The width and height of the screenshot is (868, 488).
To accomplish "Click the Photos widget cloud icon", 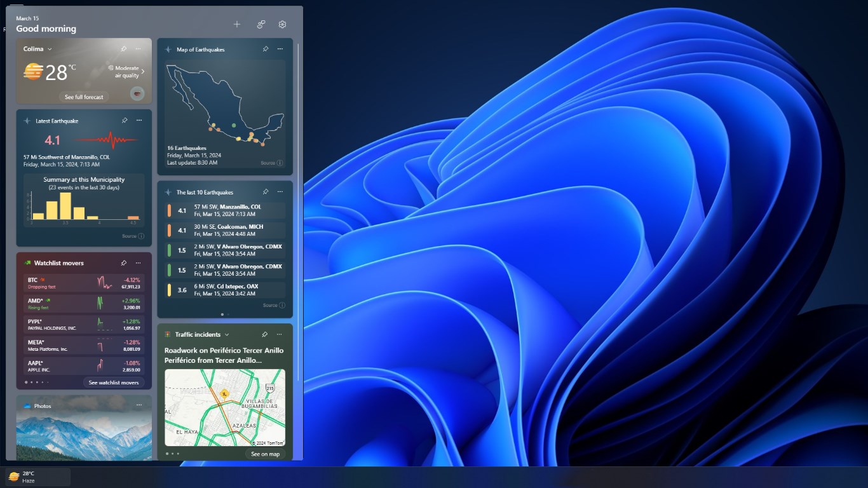I will tap(27, 406).
